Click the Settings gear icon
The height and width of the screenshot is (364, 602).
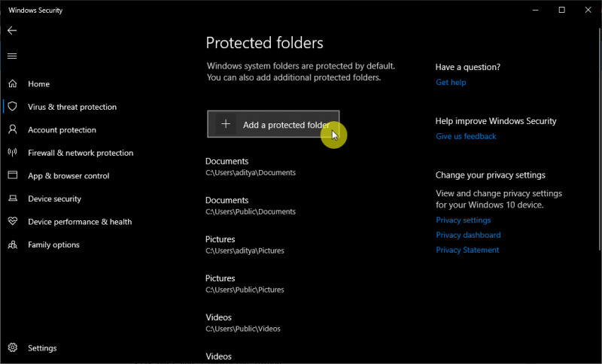coord(13,347)
